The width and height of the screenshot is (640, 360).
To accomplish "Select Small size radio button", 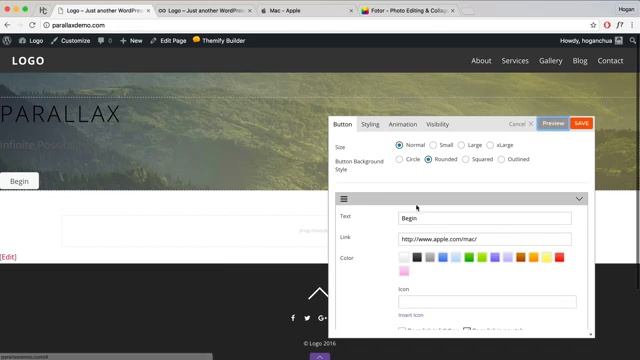I will click(433, 145).
